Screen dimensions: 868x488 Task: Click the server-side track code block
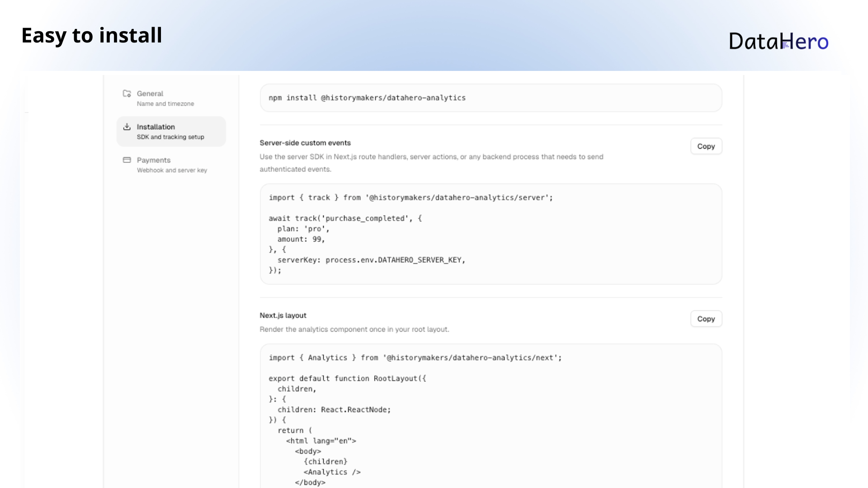(x=491, y=234)
